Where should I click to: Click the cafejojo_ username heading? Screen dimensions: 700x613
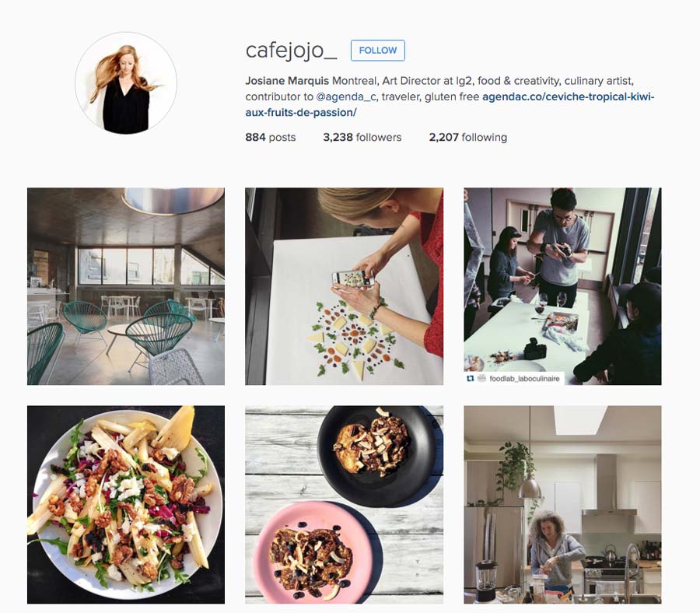pos(291,51)
